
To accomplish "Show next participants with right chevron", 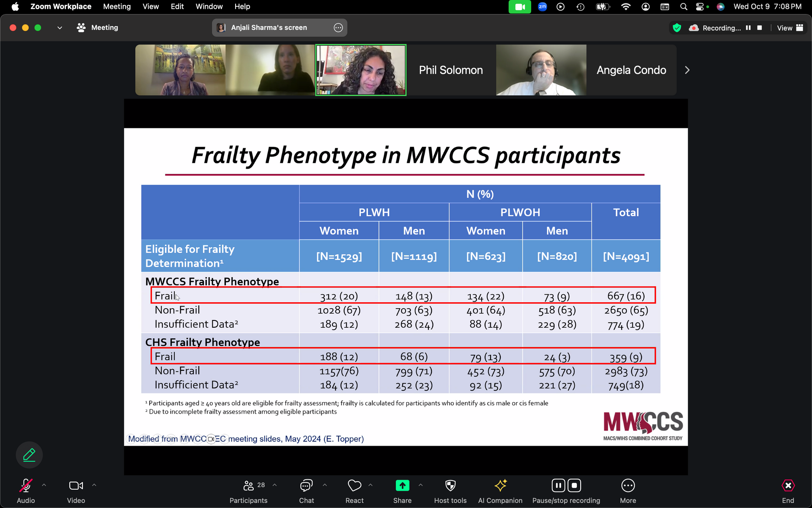I will (687, 70).
